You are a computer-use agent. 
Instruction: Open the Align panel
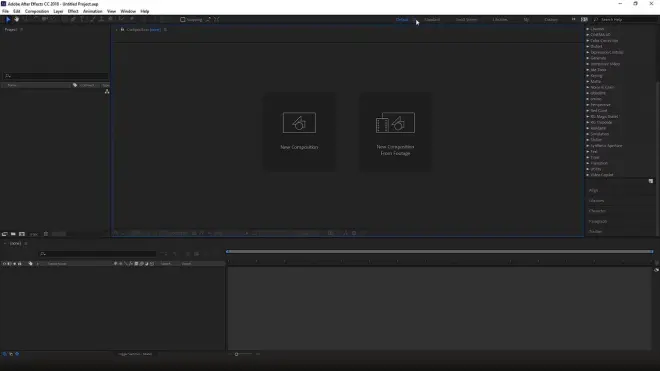593,190
